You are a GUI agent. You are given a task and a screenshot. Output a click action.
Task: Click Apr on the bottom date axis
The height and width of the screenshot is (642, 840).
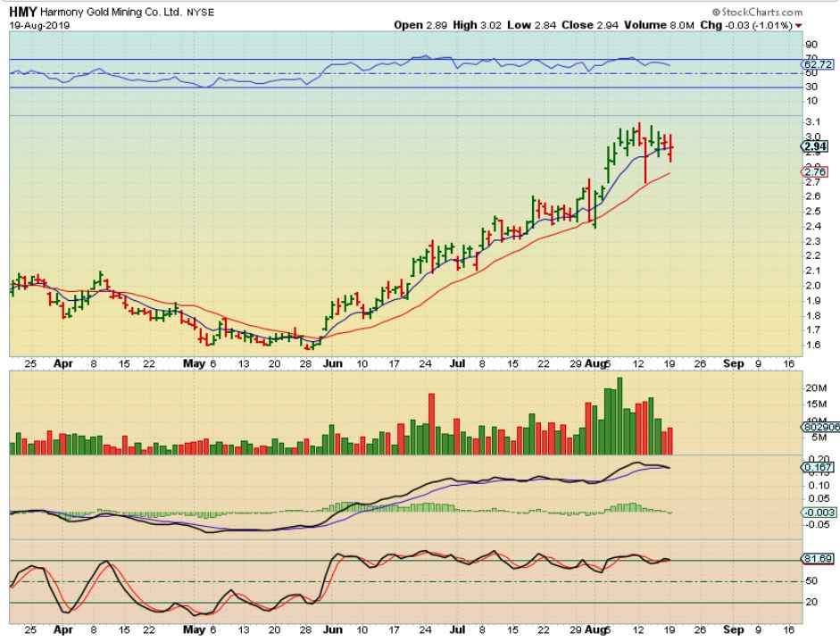[63, 629]
